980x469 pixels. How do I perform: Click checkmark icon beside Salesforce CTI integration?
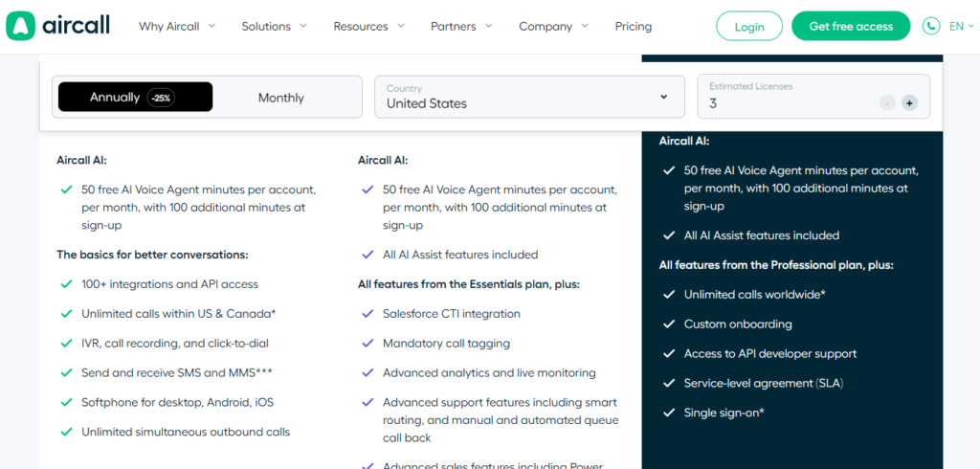point(367,314)
